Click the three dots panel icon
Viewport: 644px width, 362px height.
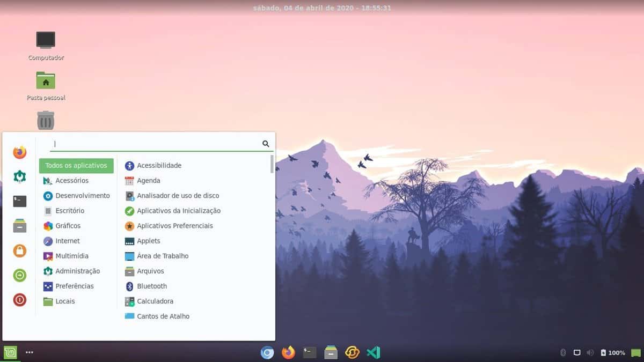point(30,352)
